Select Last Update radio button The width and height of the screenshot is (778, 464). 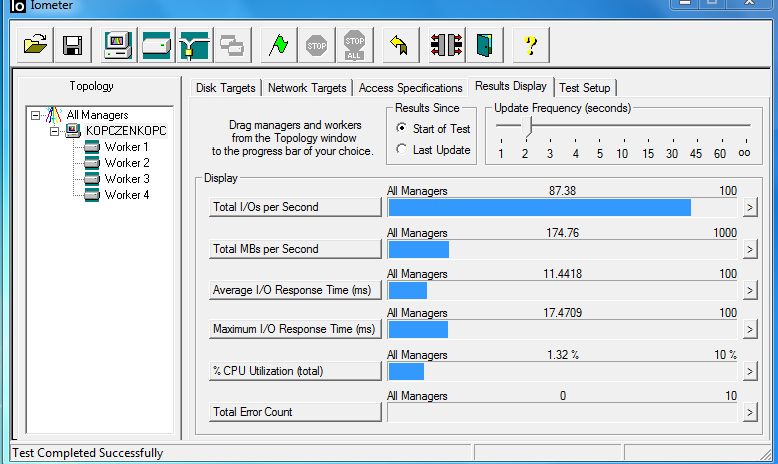(x=401, y=149)
